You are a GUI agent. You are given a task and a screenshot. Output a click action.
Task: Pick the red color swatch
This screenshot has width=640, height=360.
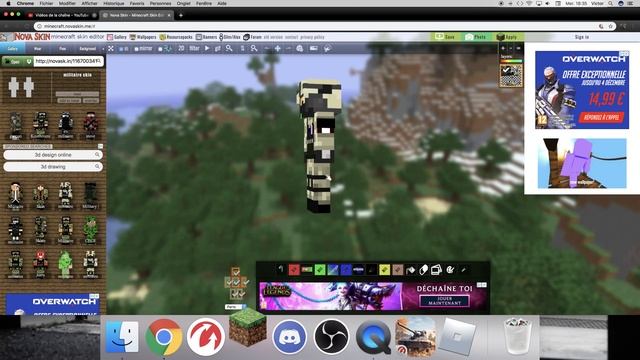294,269
